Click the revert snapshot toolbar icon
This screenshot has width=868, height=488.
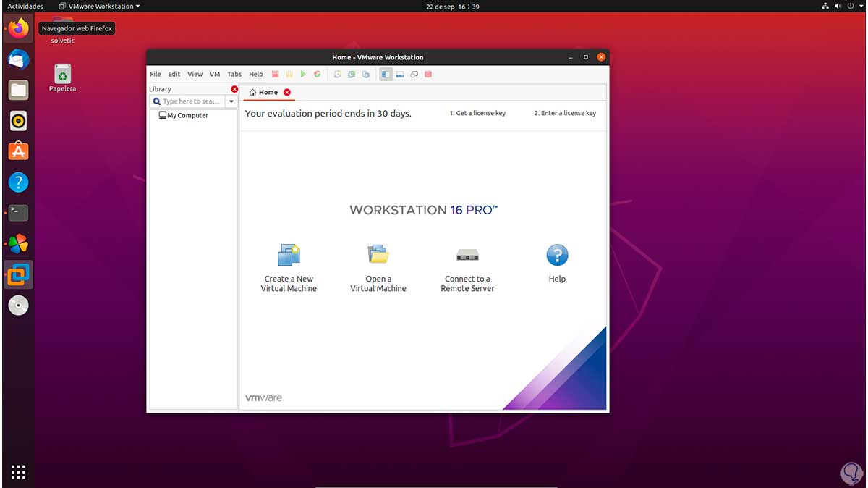tap(352, 74)
